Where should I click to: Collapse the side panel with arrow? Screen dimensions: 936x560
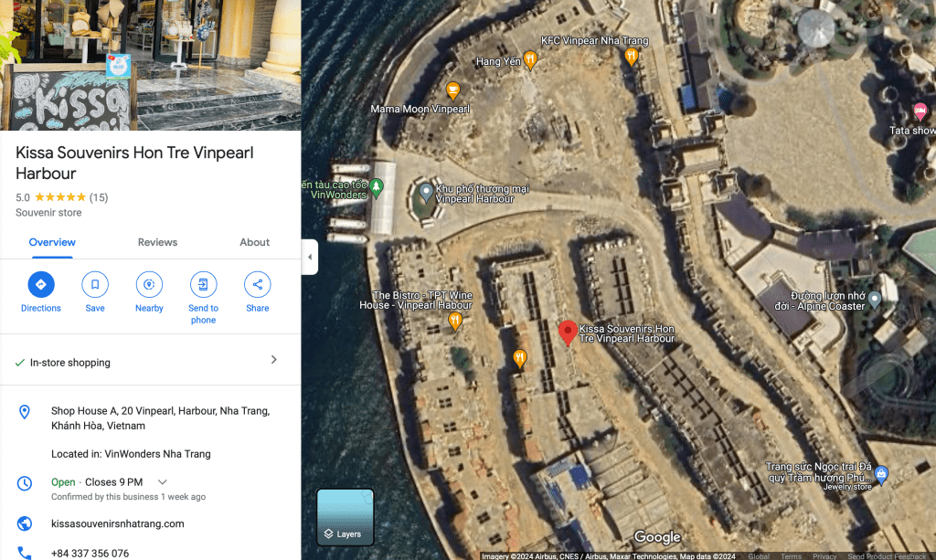click(x=309, y=258)
